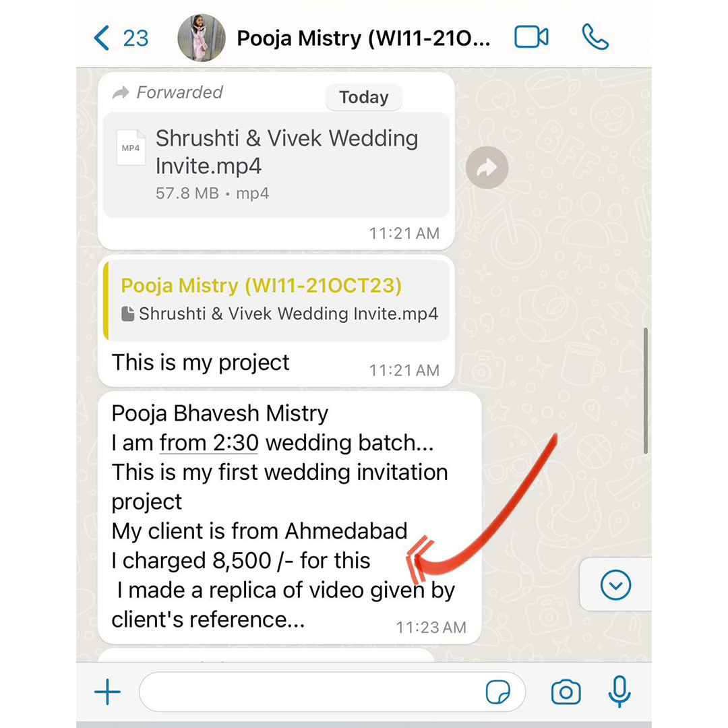Screen dimensions: 728x728
Task: Start a video call with Pooja Mistry
Action: click(x=531, y=38)
